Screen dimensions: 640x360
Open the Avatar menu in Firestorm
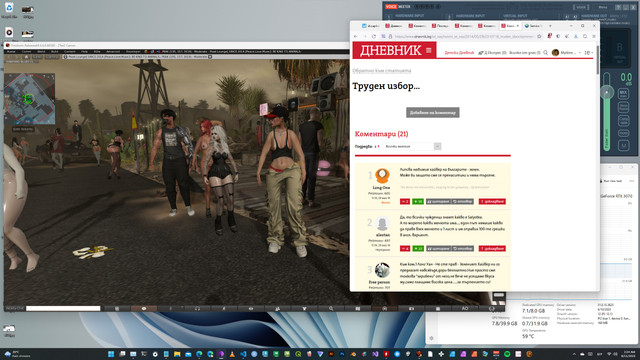(x=11, y=52)
